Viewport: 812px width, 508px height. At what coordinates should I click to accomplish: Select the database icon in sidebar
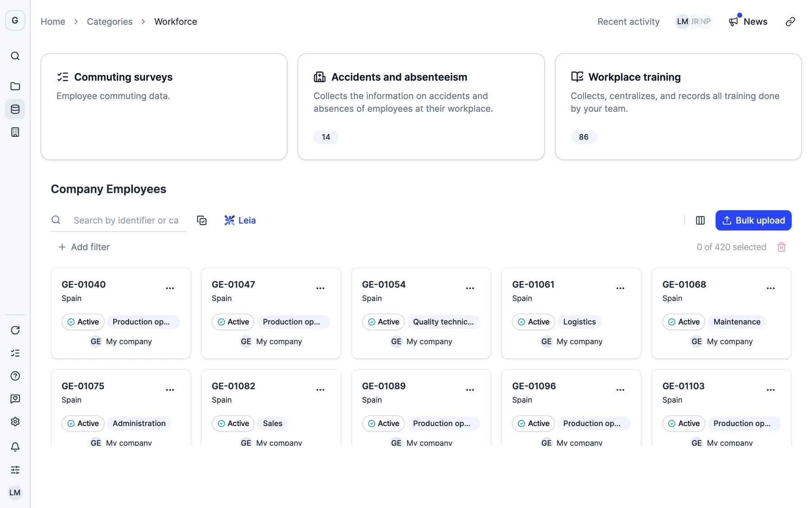(15, 109)
